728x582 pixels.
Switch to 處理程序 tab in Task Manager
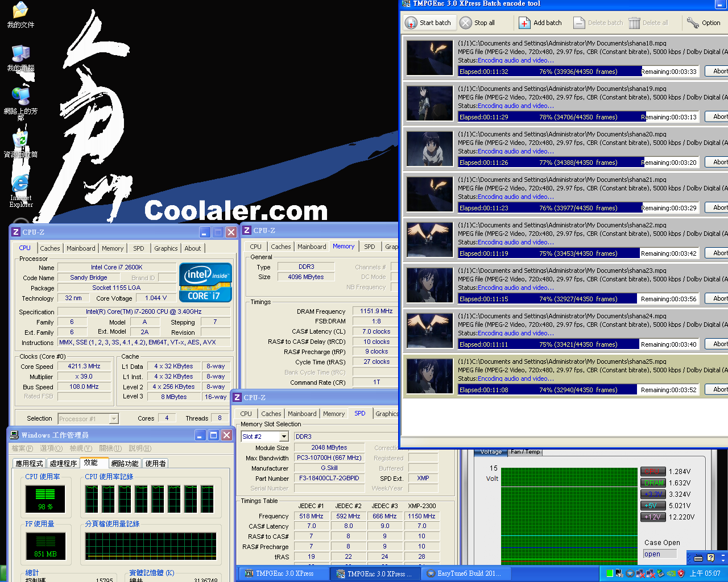(x=63, y=463)
